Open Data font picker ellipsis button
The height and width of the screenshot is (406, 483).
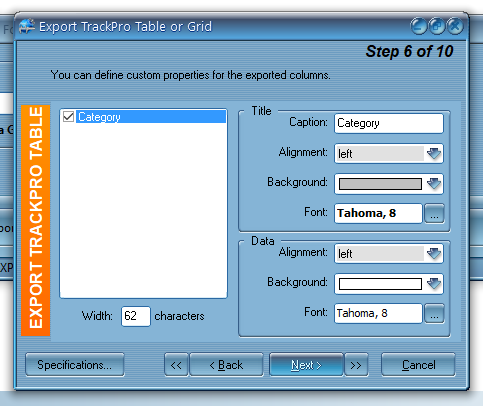click(434, 313)
